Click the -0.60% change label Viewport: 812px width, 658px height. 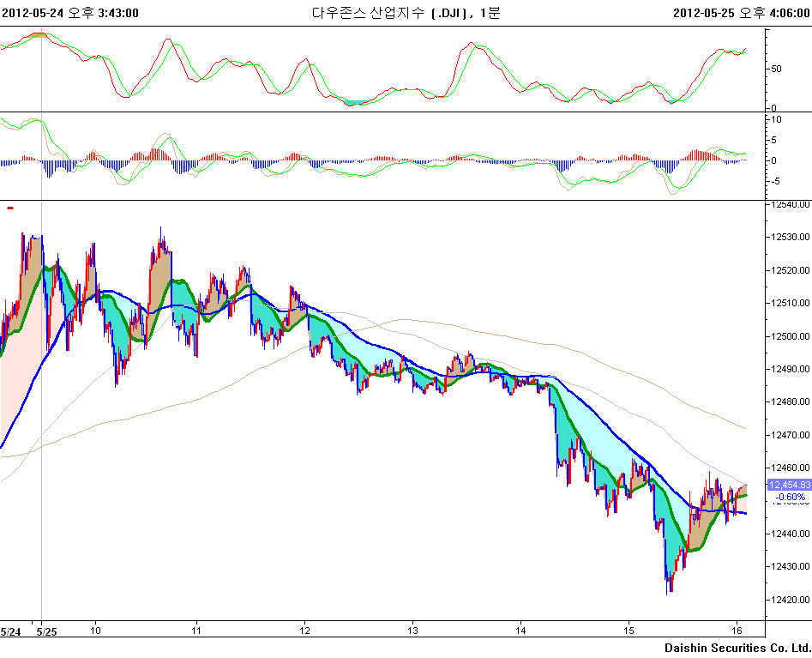coord(789,497)
